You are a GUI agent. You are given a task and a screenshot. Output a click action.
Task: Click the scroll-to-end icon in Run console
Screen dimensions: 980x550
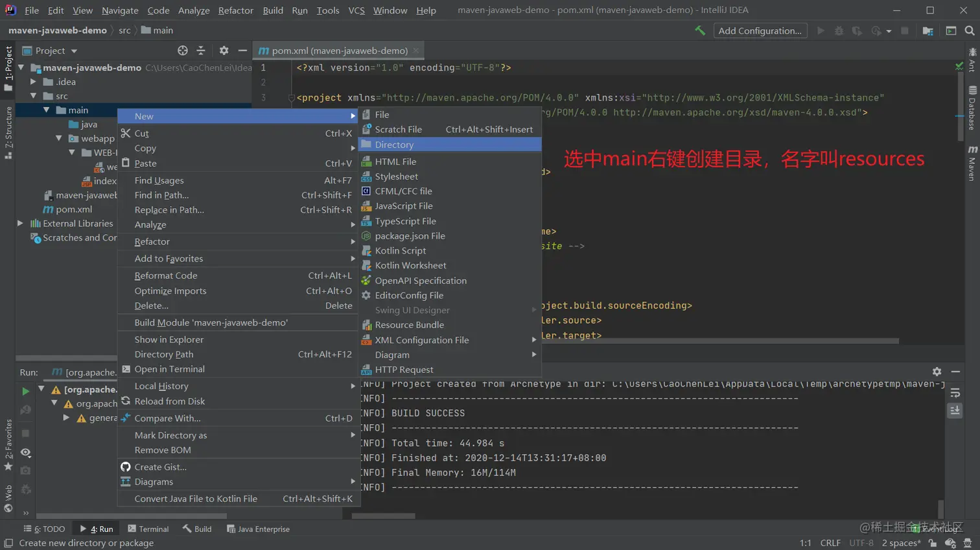[955, 411]
